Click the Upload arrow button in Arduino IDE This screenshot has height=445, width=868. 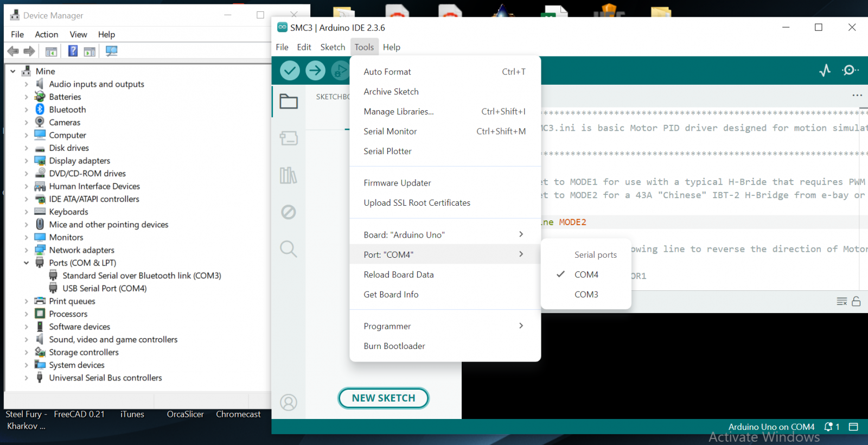tap(315, 70)
